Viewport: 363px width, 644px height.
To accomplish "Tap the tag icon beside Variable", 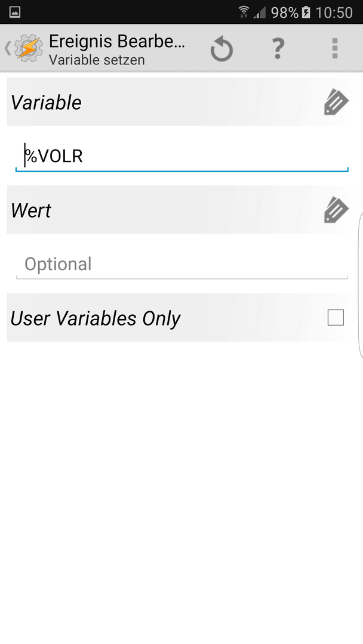I will (x=336, y=103).
